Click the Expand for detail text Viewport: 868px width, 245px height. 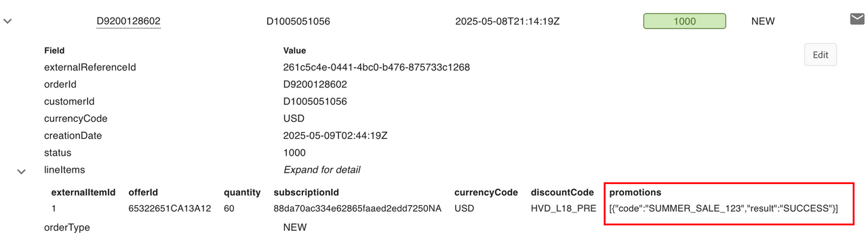point(322,170)
